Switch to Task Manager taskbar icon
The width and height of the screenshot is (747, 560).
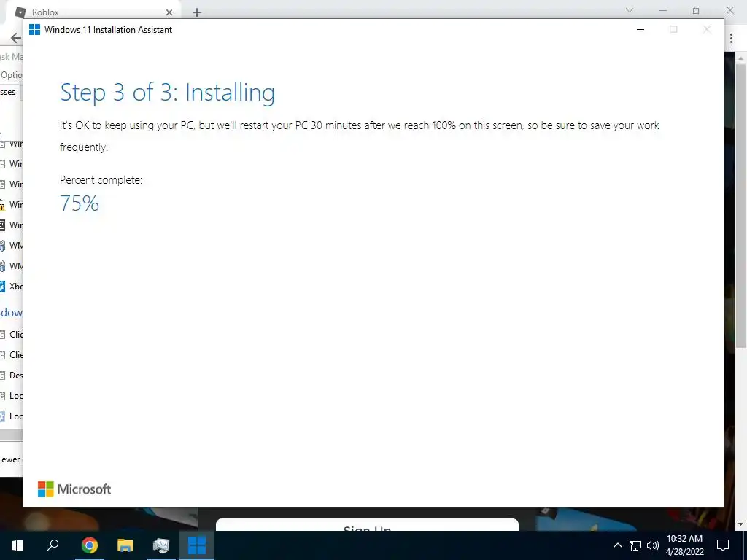click(161, 545)
